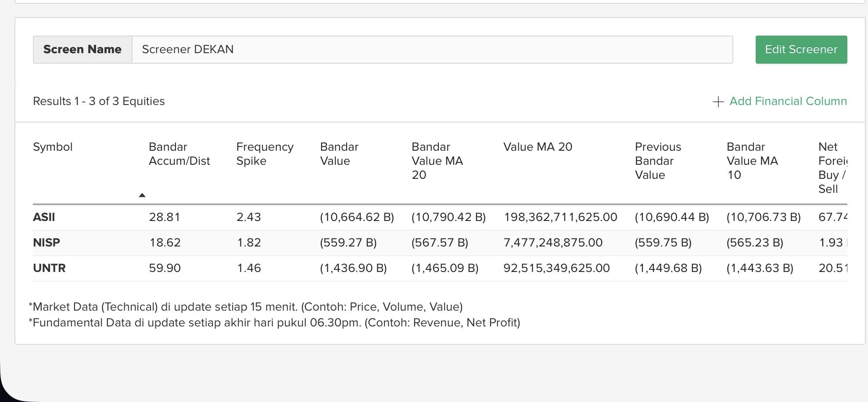Sort by the Symbol column header
The image size is (868, 402).
coord(53,147)
